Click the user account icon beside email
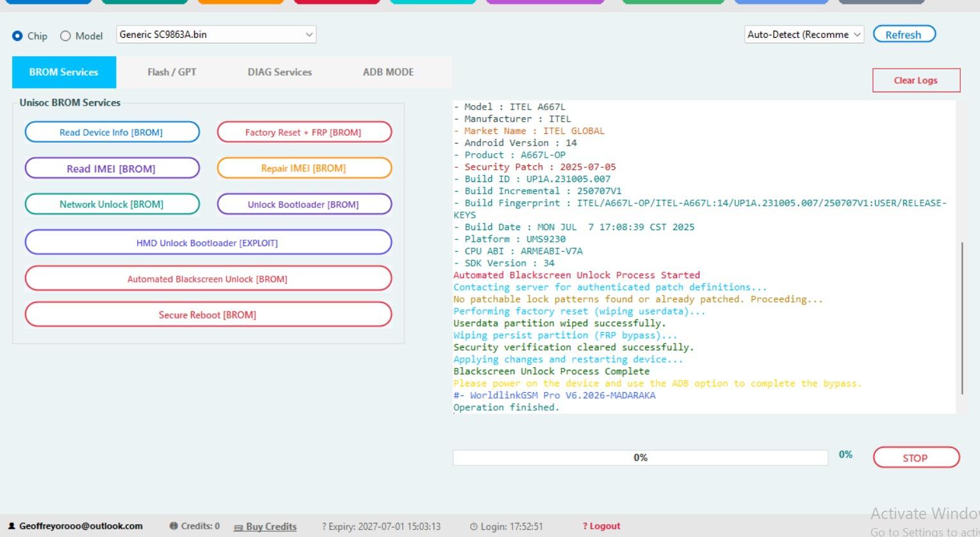Image resolution: width=980 pixels, height=537 pixels. point(12,525)
